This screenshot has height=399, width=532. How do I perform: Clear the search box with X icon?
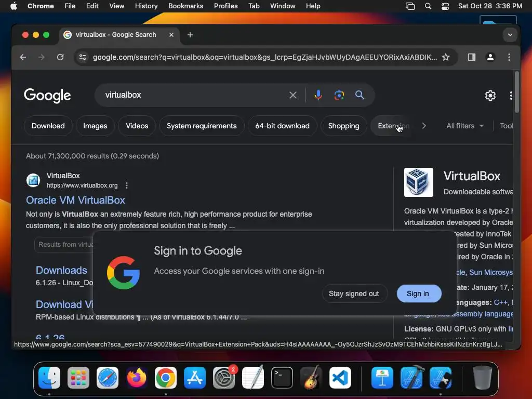tap(293, 95)
